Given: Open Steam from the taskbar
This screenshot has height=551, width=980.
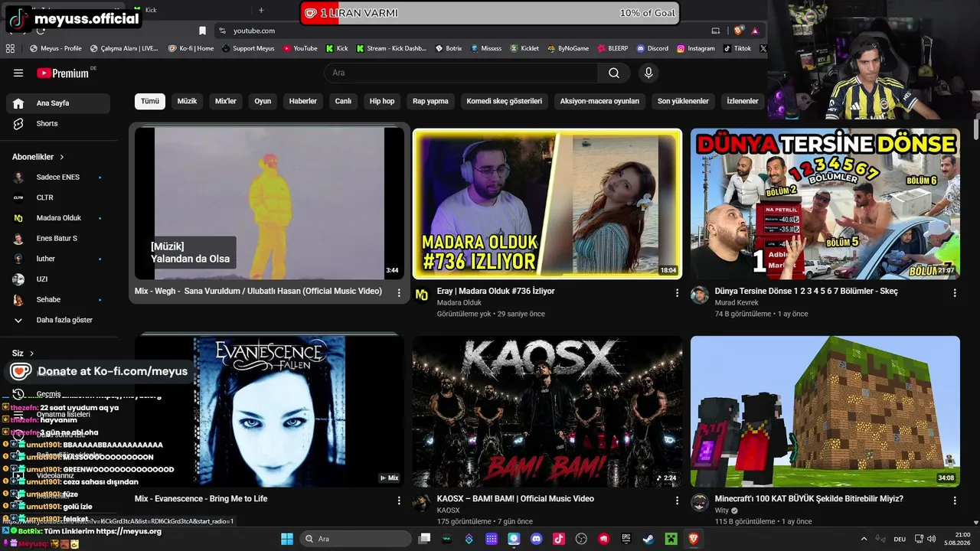Looking at the screenshot, I should [648, 539].
